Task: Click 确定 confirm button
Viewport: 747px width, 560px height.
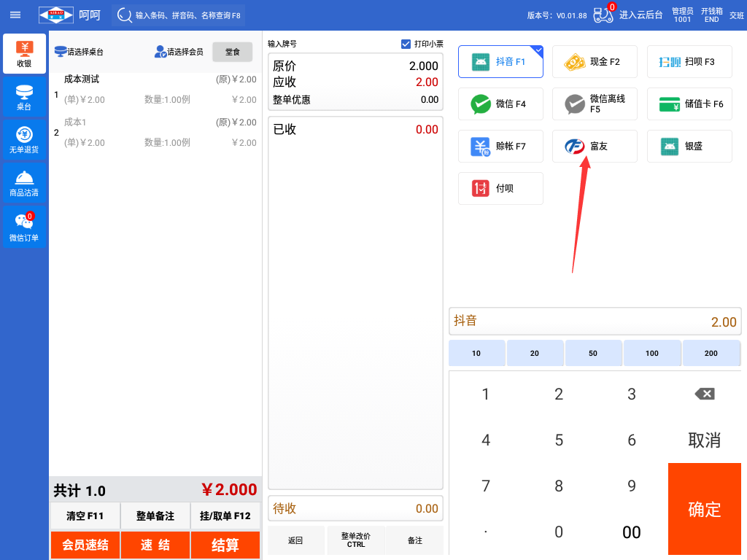Action: point(704,509)
